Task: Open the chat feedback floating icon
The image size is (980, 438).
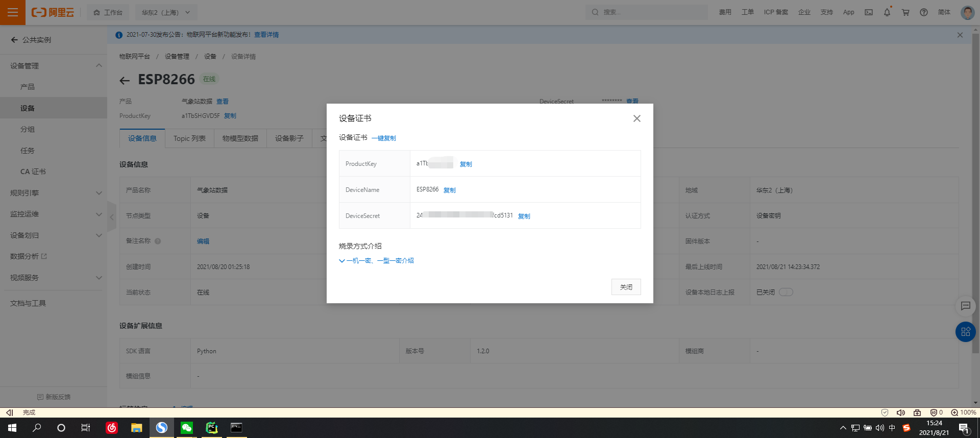Action: click(x=966, y=306)
